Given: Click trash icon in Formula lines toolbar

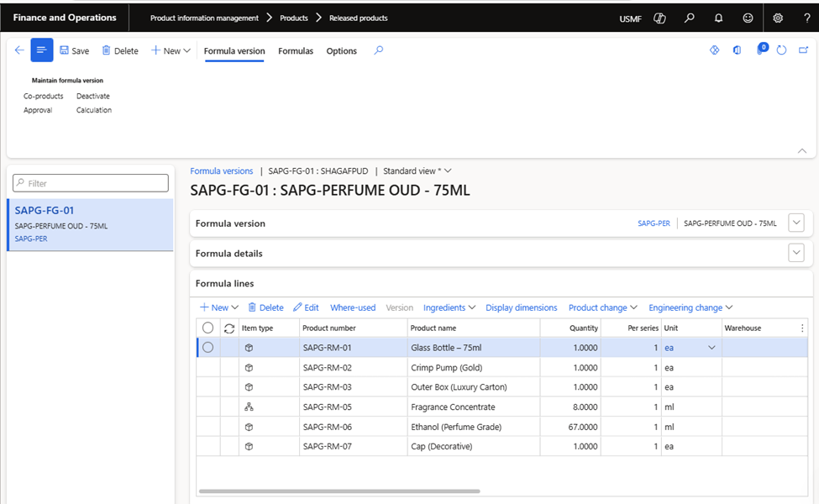Looking at the screenshot, I should tap(252, 307).
